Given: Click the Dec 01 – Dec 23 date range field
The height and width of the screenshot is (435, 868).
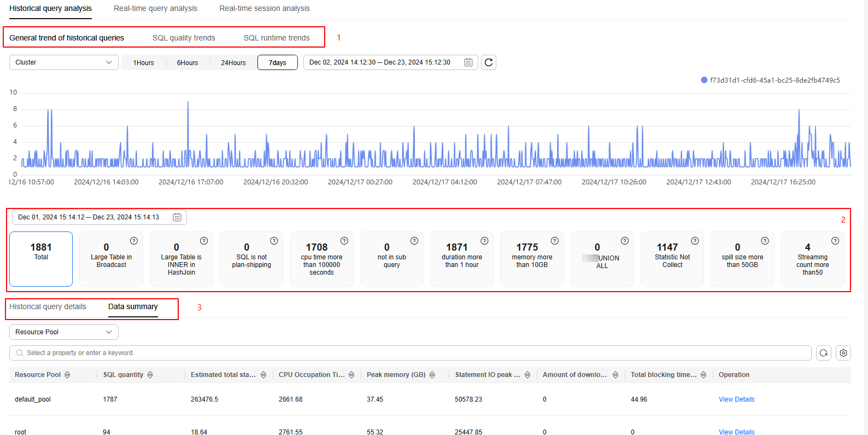Looking at the screenshot, I should click(99, 217).
